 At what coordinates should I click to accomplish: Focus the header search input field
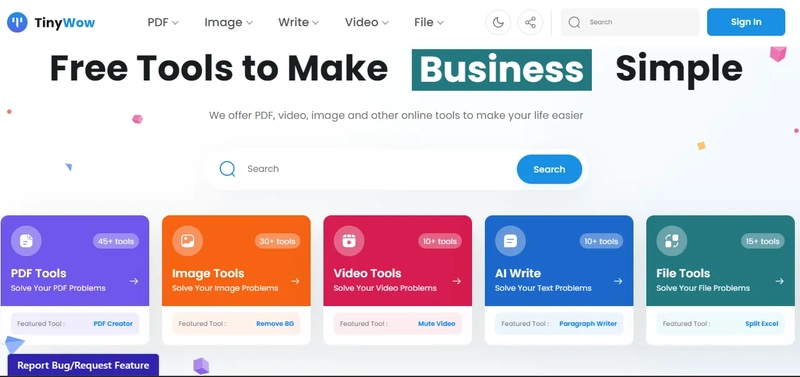(x=630, y=22)
